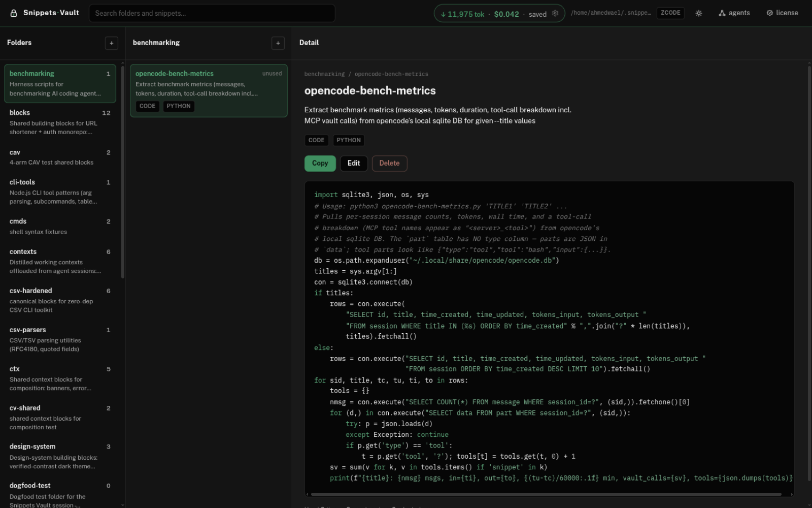Screen dimensions: 812x508
Task: Click the benchmarking breadcrumb link
Action: 324,74
